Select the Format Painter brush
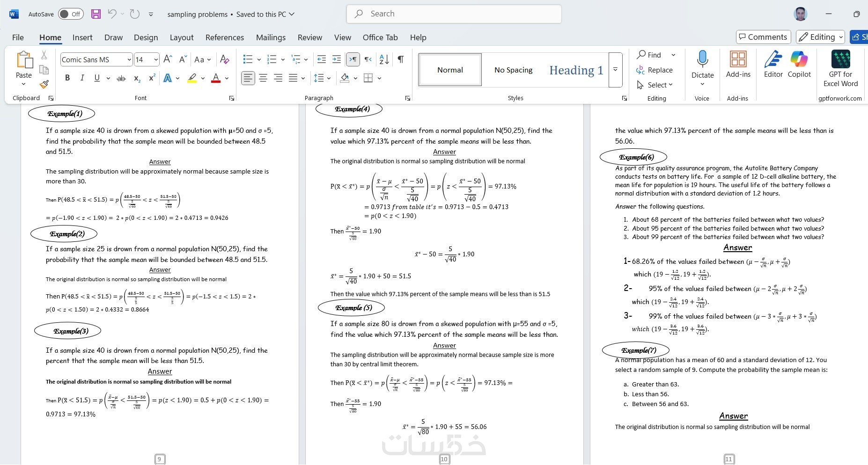The width and height of the screenshot is (868, 465). pos(44,84)
